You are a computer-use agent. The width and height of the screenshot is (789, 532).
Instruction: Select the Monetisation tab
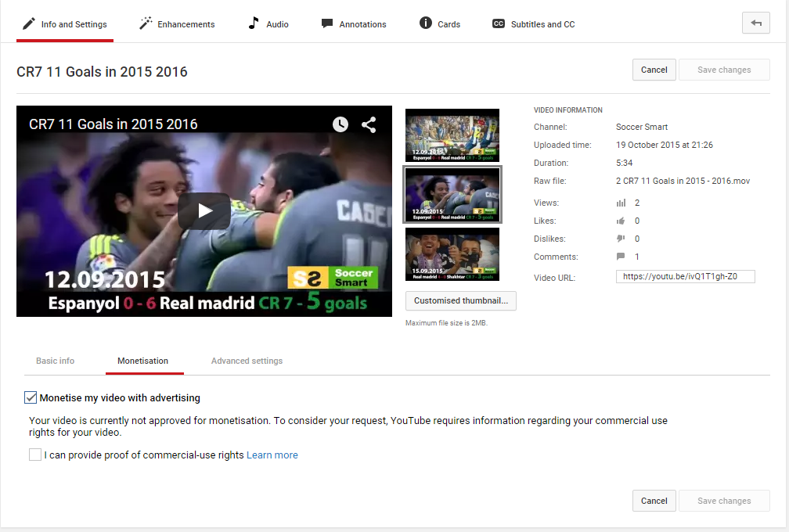pyautogui.click(x=143, y=361)
